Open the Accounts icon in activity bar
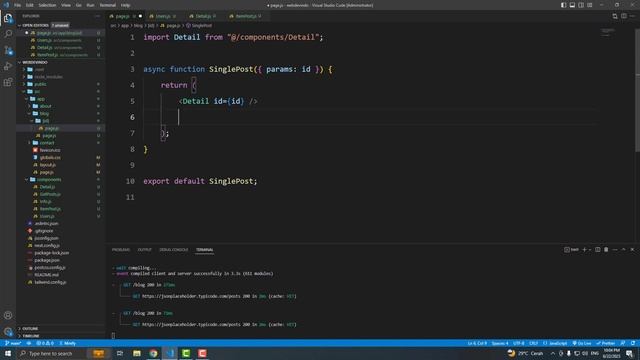 [x=8, y=315]
